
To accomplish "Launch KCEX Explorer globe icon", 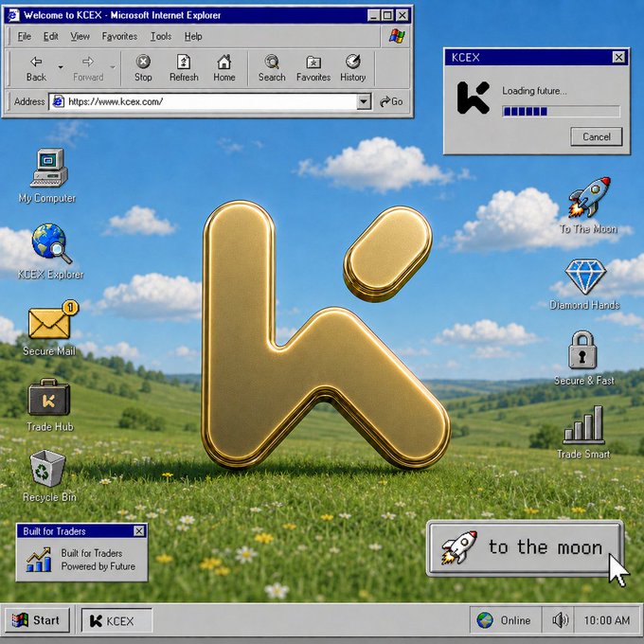I will point(51,243).
